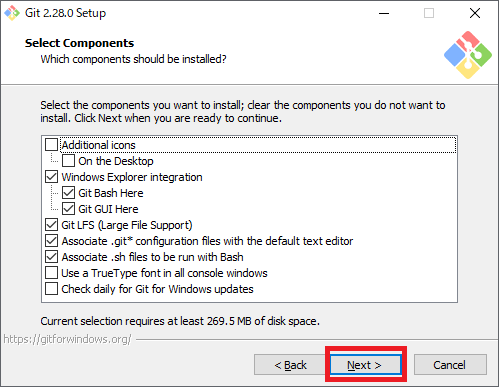The image size is (499, 387).
Task: Uncheck Windows Explorer integration
Action: [x=51, y=177]
